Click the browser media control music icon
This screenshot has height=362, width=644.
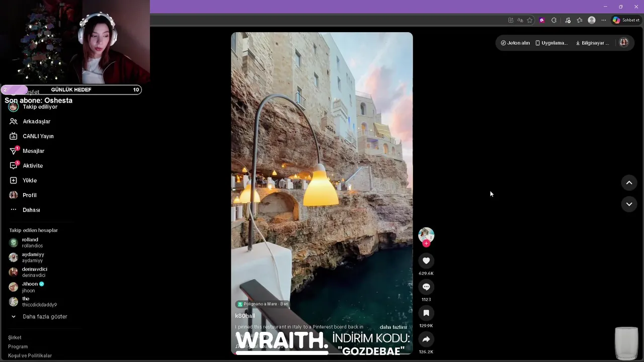pyautogui.click(x=568, y=20)
